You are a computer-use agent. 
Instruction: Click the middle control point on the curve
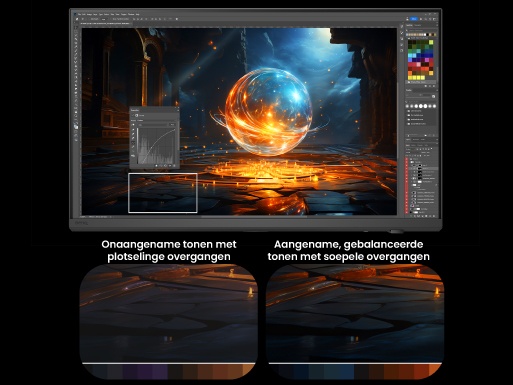151,147
